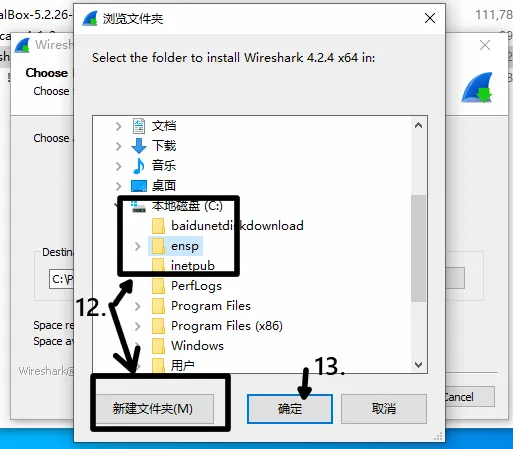Select the 用户 folder in tree
Image resolution: width=513 pixels, height=449 pixels.
point(182,366)
